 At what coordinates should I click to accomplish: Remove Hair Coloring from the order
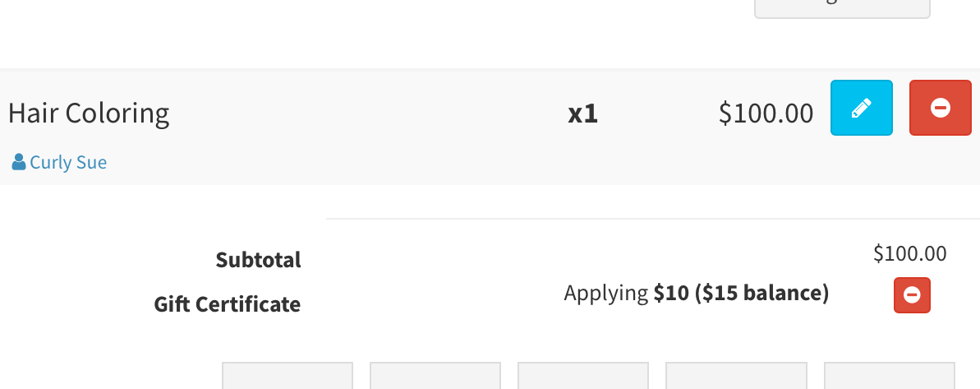940,108
